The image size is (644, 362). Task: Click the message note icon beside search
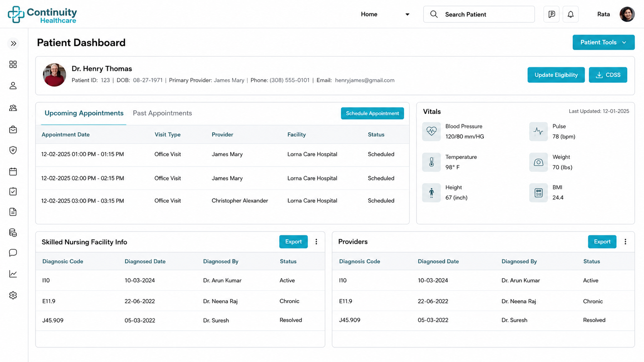[x=552, y=14]
